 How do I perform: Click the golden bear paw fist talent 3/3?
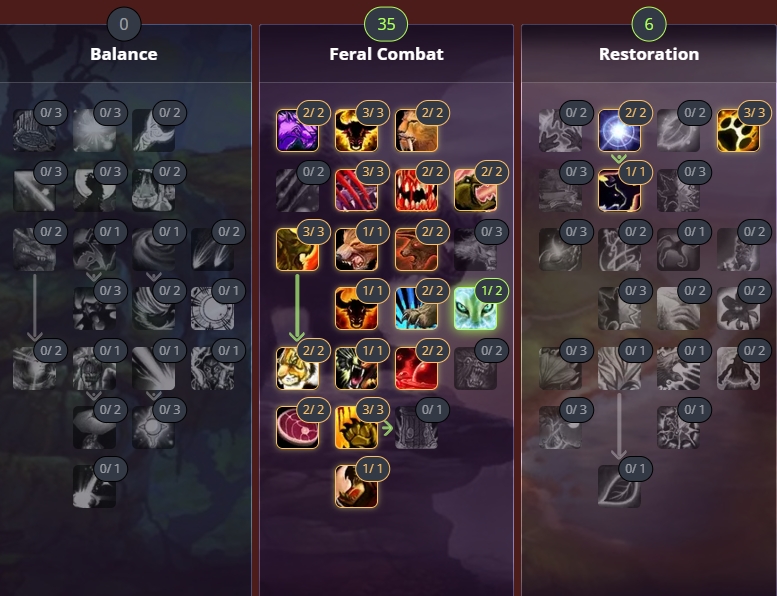point(356,428)
